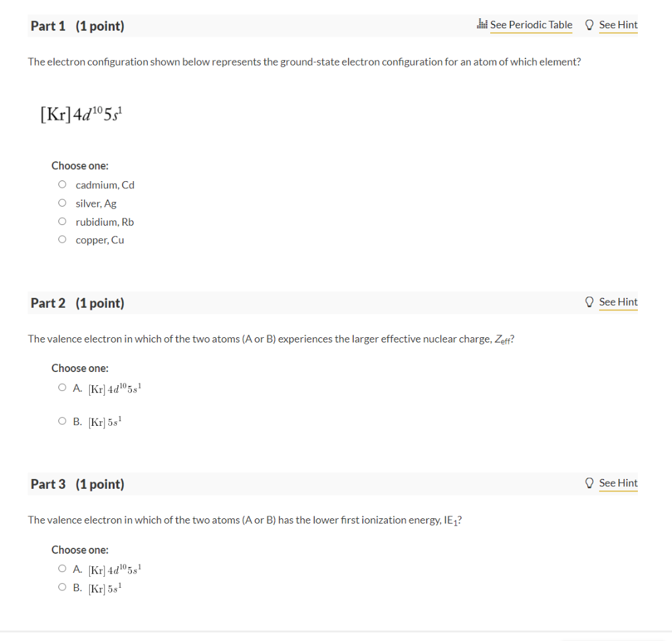Open the See Hint link for Part 3

tap(618, 482)
